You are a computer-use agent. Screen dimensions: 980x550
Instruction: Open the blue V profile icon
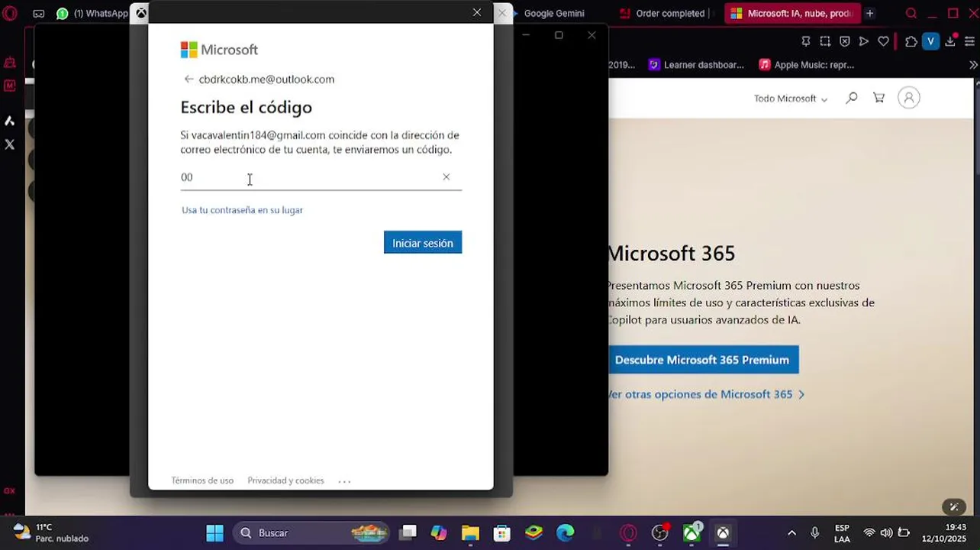pos(930,41)
